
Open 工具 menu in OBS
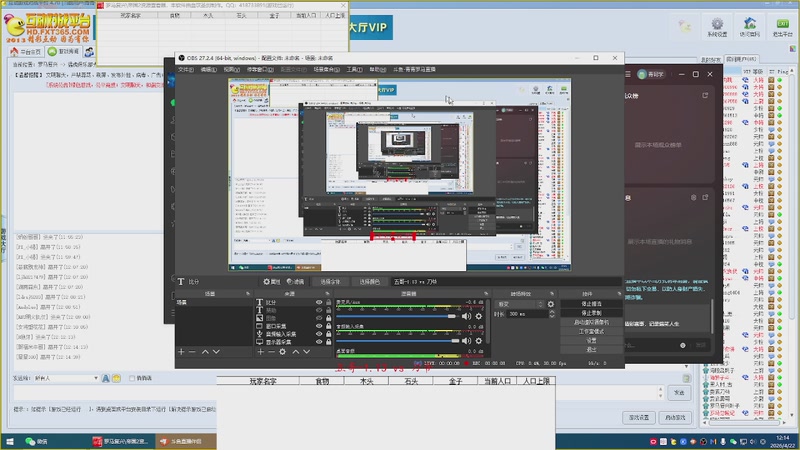[x=354, y=69]
